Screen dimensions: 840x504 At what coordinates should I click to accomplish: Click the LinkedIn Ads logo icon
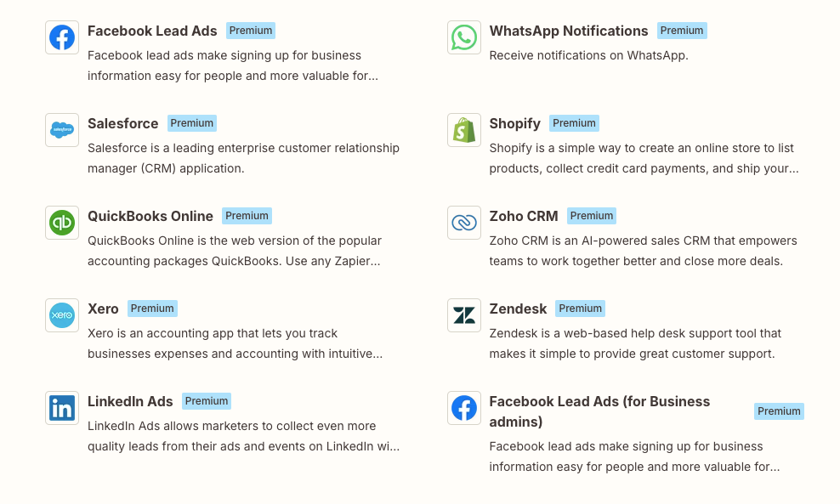coord(62,408)
